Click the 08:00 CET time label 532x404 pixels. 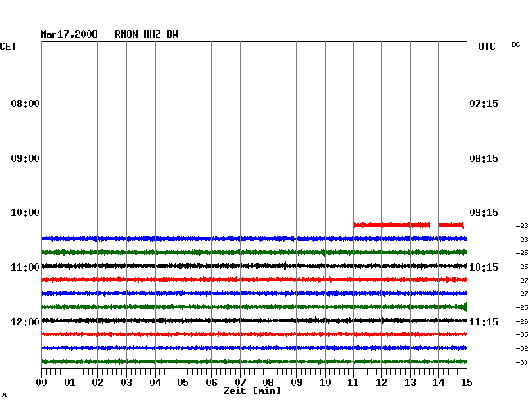point(25,103)
